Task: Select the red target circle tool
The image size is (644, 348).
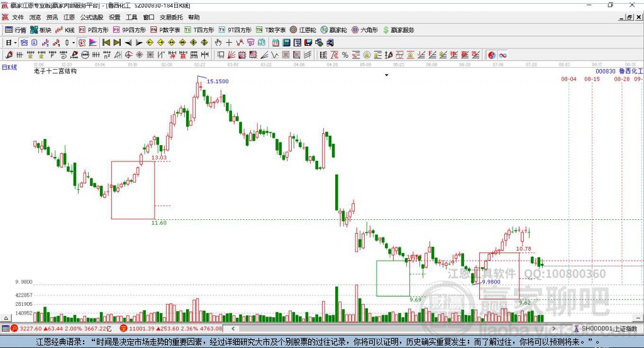Action: [x=128, y=55]
